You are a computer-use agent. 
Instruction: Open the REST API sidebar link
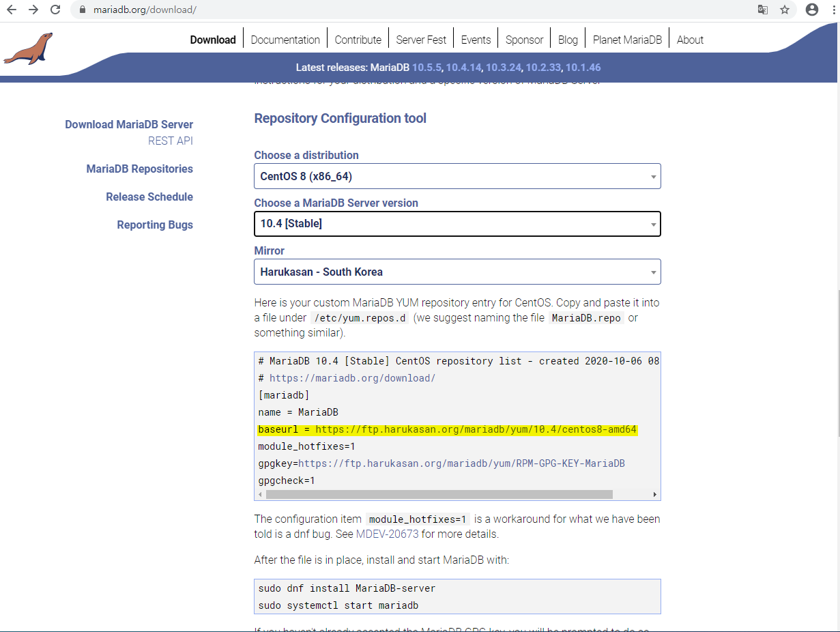(x=171, y=141)
